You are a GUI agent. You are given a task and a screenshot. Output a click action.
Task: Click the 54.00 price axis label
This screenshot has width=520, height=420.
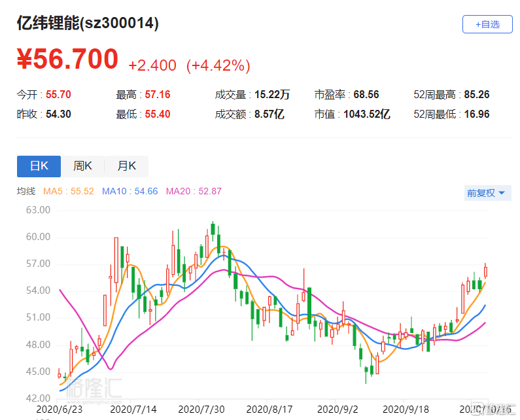tap(38, 290)
